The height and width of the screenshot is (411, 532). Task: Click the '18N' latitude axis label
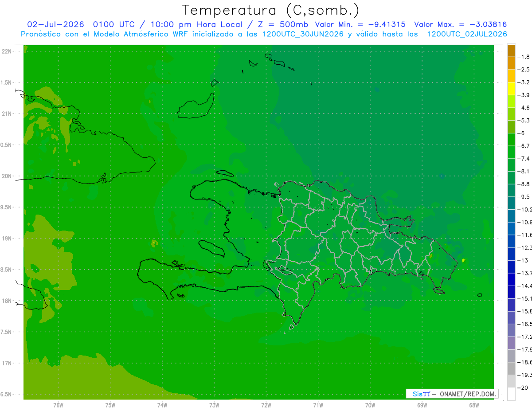tap(6, 301)
